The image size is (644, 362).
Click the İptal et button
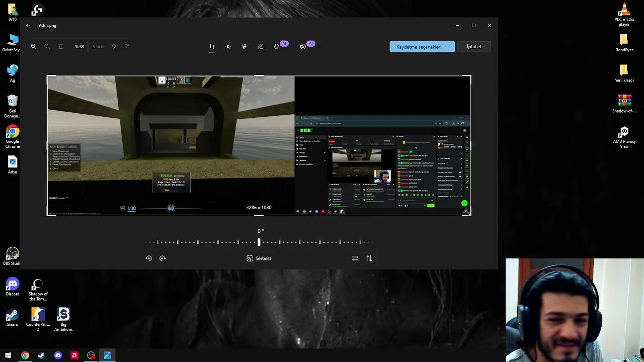click(x=474, y=47)
